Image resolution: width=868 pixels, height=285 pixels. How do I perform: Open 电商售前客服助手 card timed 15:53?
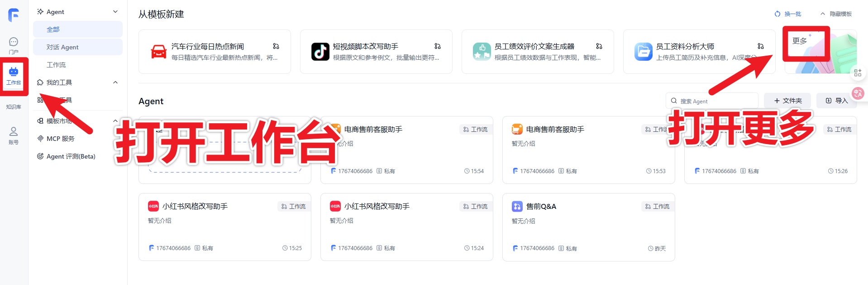588,150
